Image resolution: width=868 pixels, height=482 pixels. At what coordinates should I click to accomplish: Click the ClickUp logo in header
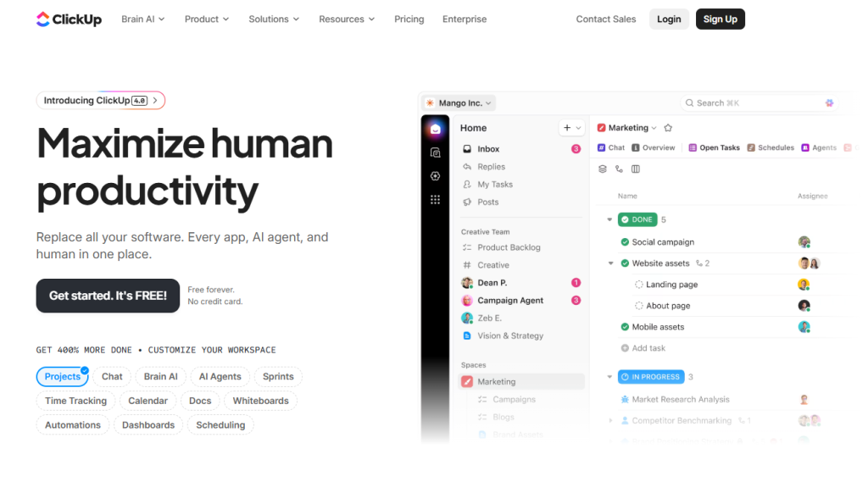click(69, 19)
